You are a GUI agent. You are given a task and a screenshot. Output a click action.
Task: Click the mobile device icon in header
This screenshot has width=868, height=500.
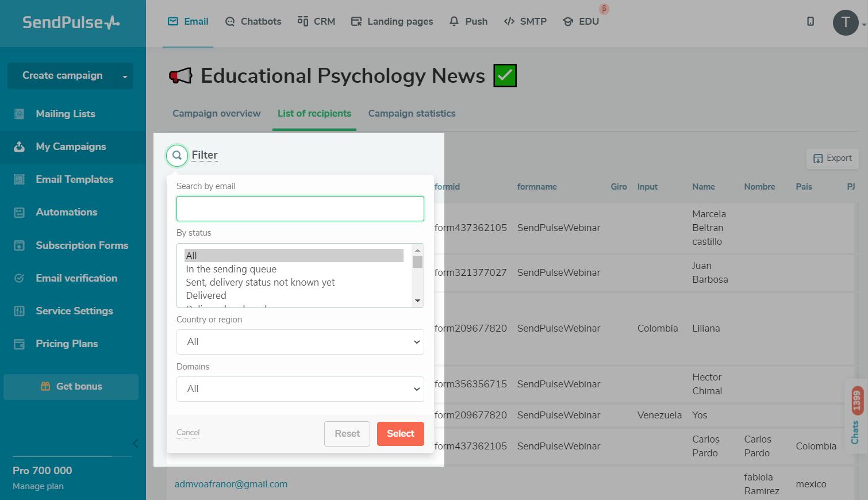811,21
